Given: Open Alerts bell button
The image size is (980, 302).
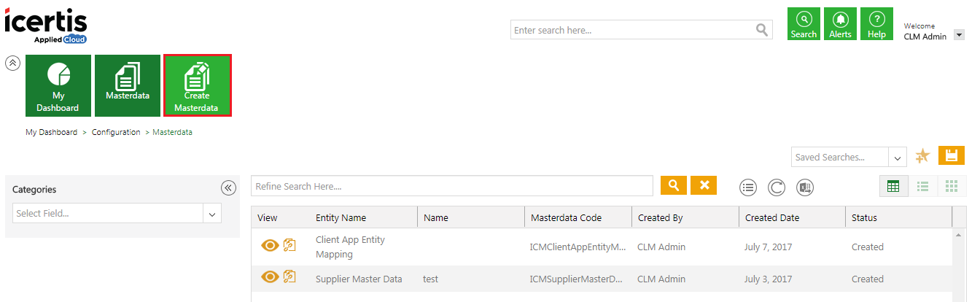Looking at the screenshot, I should click(x=840, y=24).
